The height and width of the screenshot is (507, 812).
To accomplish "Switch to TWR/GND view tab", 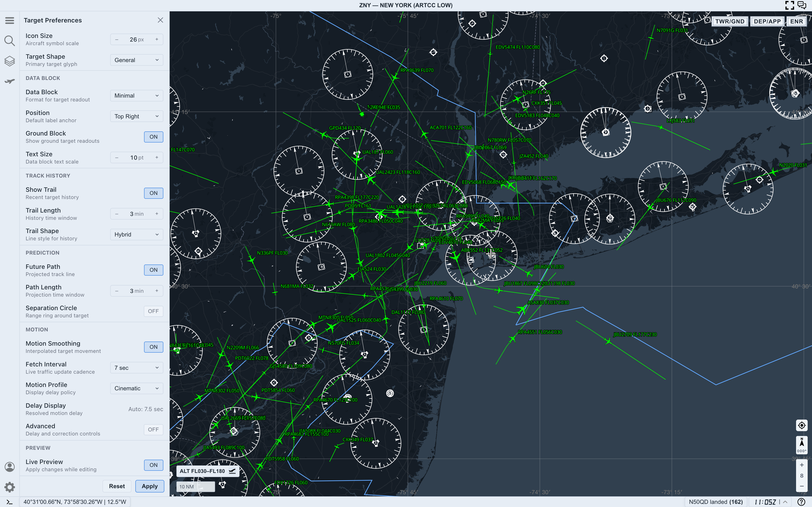I will 730,21.
